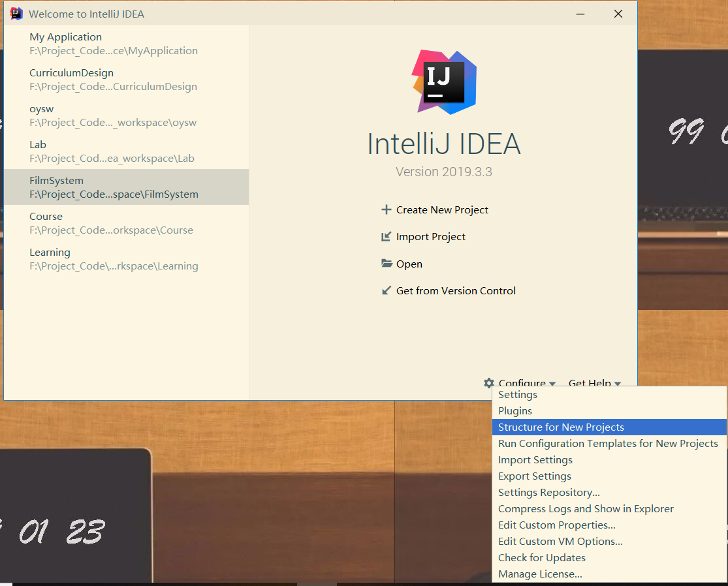Click Import Settings in the menu
Screen dimensions: 728x586
click(535, 459)
